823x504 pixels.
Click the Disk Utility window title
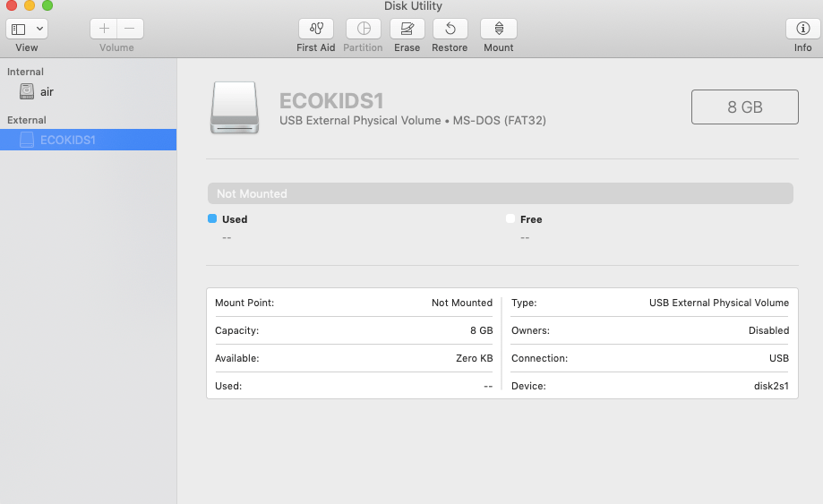(x=413, y=5)
